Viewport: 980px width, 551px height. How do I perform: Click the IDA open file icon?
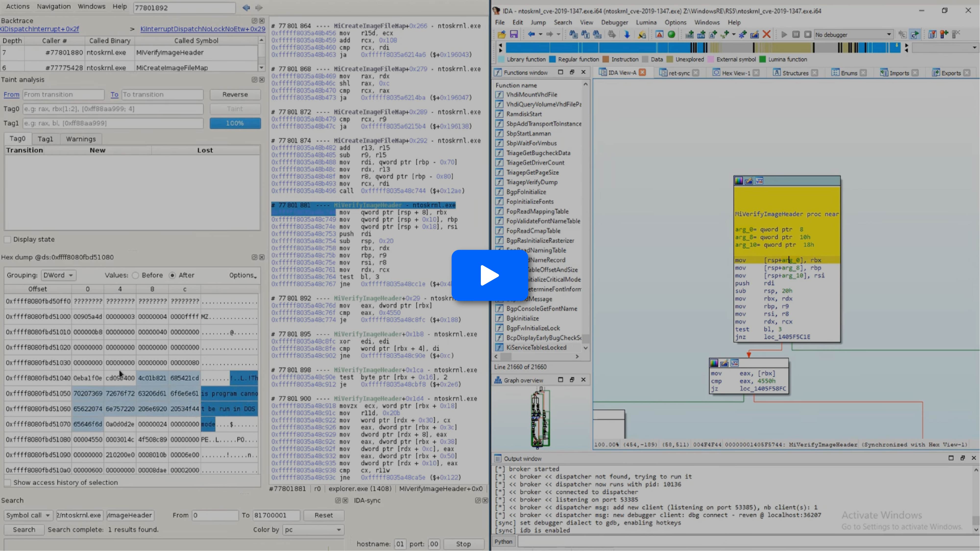(x=501, y=35)
